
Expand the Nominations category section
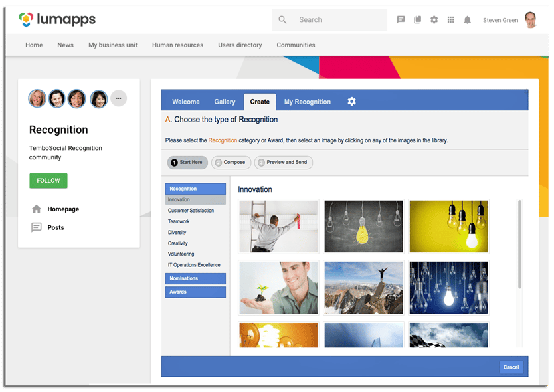click(x=195, y=278)
